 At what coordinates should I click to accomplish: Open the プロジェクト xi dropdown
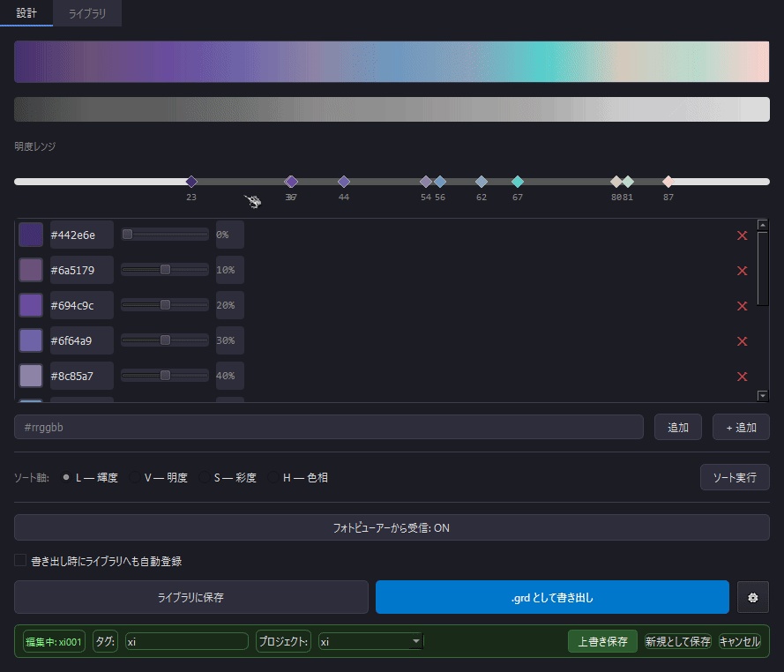[x=370, y=641]
